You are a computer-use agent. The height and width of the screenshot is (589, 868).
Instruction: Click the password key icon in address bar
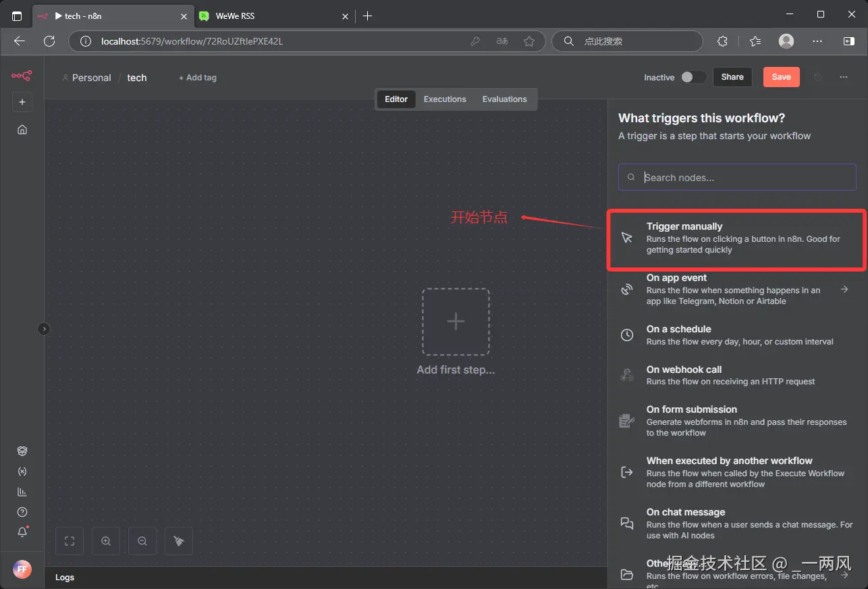[475, 41]
